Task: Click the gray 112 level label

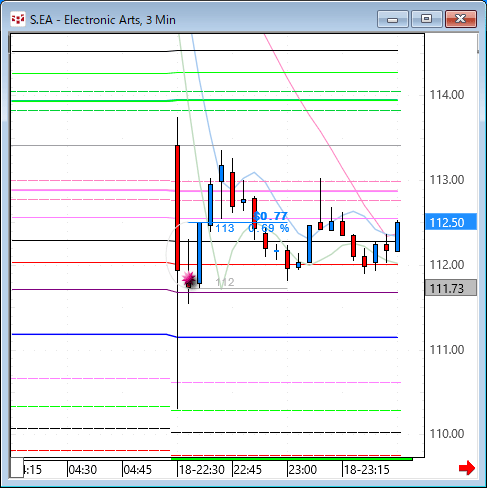Action: pyautogui.click(x=225, y=282)
